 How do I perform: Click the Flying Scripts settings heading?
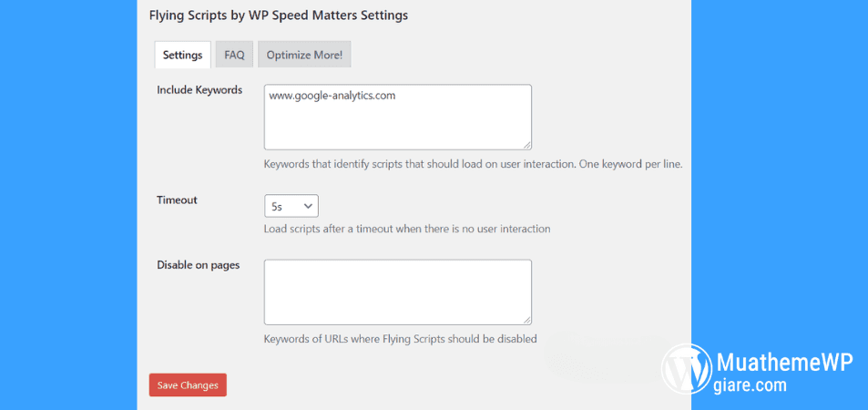(x=279, y=15)
